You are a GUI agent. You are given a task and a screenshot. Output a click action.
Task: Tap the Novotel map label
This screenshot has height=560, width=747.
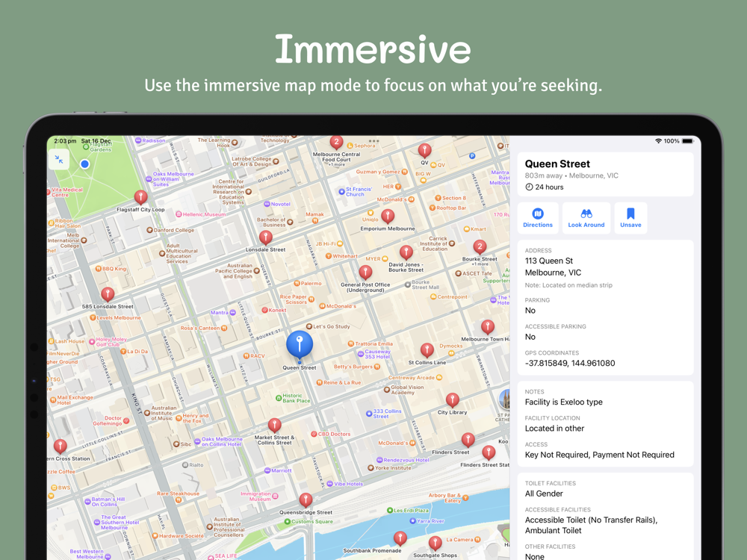(277, 204)
